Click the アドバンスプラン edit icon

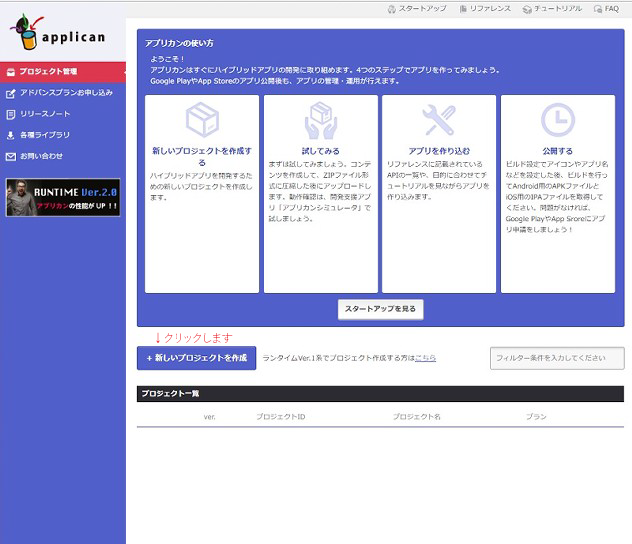[x=11, y=93]
